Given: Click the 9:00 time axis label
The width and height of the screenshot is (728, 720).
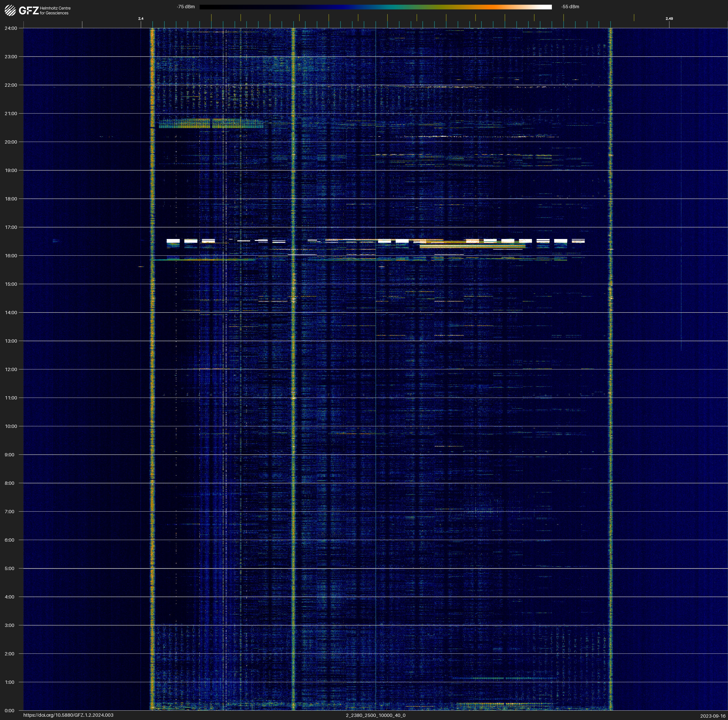Looking at the screenshot, I should [x=9, y=455].
